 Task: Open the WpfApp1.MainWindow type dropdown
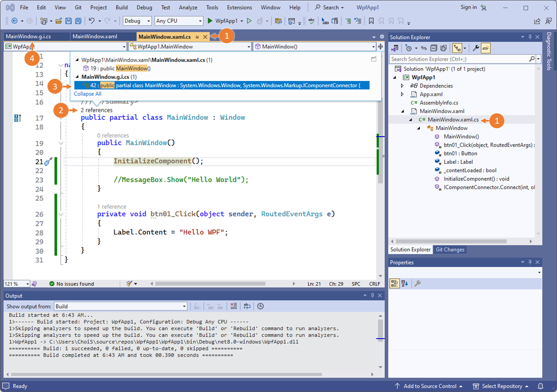click(190, 46)
